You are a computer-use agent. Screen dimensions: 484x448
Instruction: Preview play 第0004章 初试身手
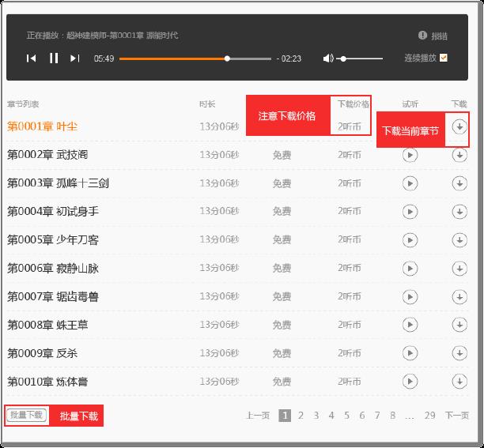click(410, 212)
